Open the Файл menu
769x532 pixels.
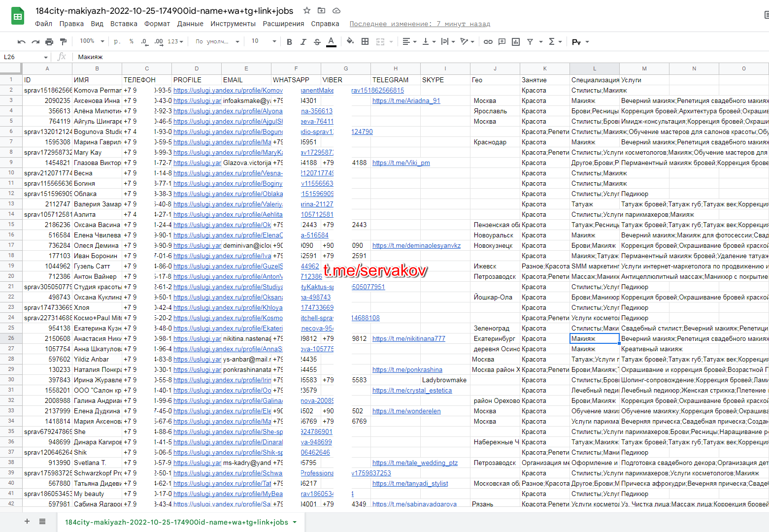click(x=44, y=24)
